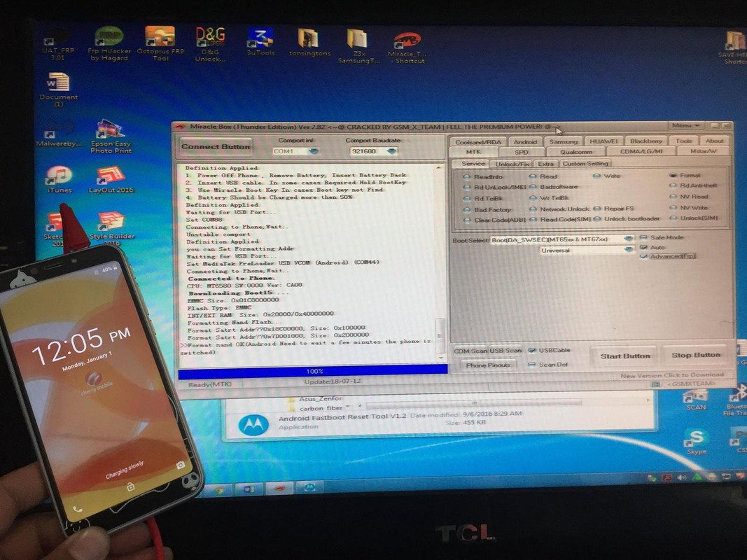Image resolution: width=747 pixels, height=560 pixels.
Task: Launch Epson Easy Photo Print icon
Action: tap(111, 136)
